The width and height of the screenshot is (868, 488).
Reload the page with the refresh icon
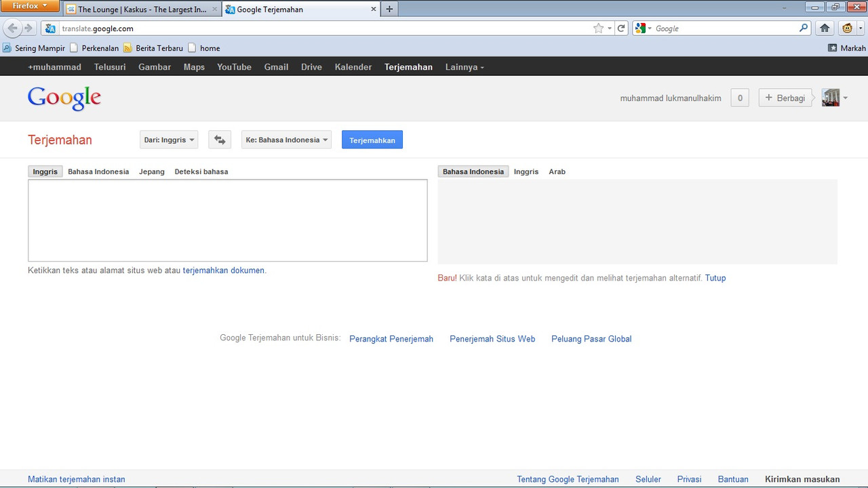[621, 28]
